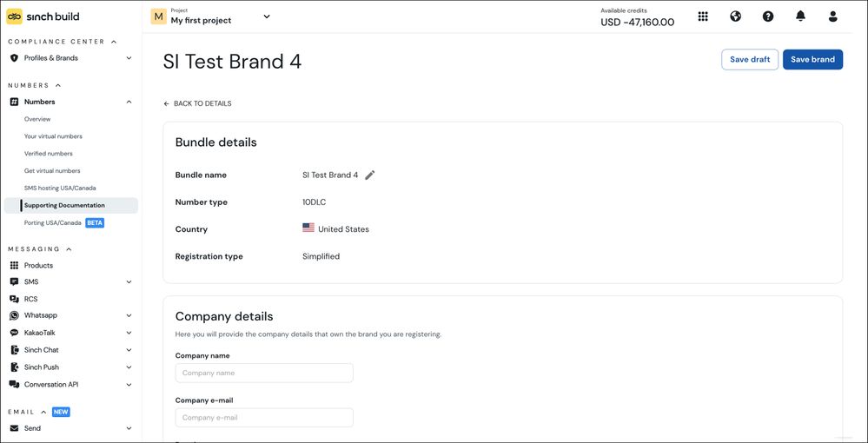
Task: Click the Whatsapp icon
Action: pos(15,315)
